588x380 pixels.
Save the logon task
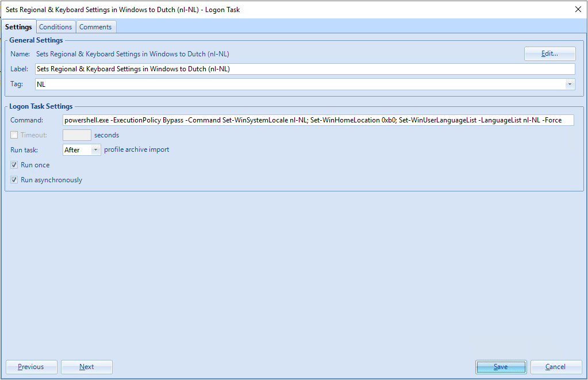(501, 367)
